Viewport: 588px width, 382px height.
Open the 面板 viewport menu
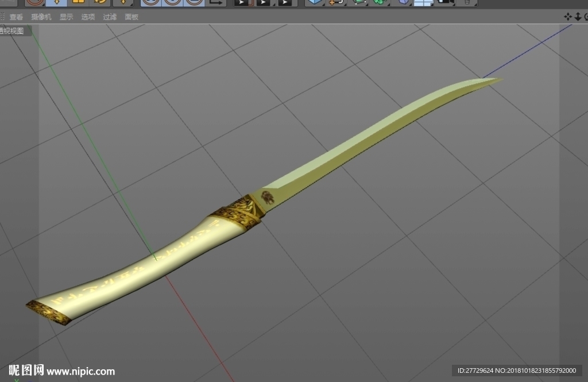coord(131,17)
